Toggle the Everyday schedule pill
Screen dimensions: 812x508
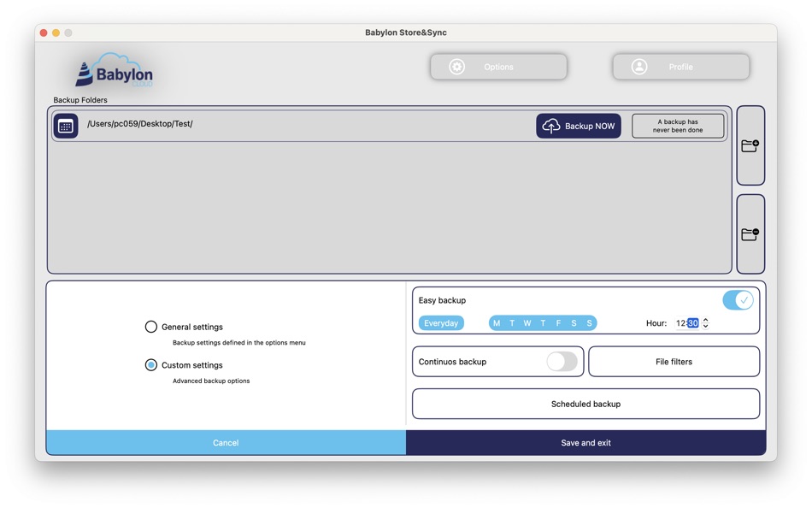441,323
